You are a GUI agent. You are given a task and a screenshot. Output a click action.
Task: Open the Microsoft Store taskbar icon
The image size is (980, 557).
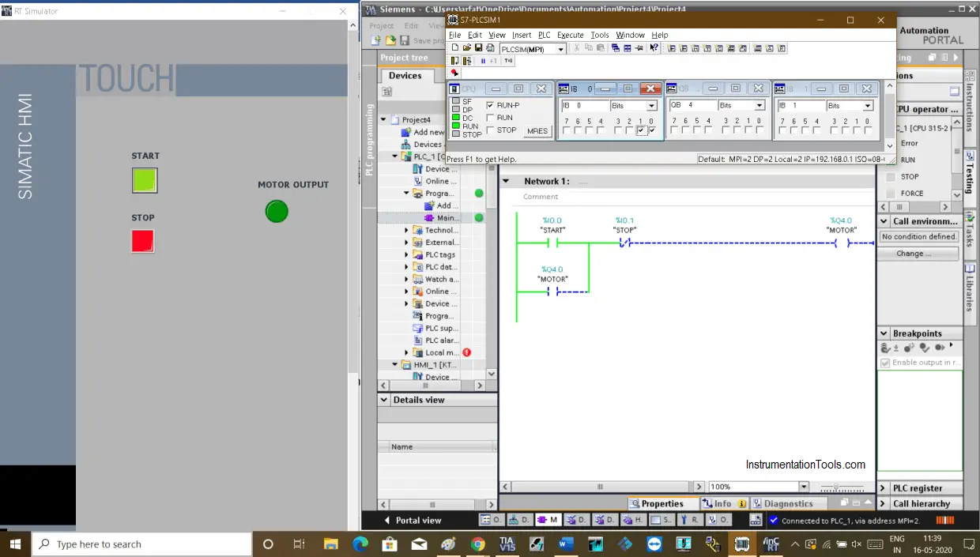tap(390, 544)
